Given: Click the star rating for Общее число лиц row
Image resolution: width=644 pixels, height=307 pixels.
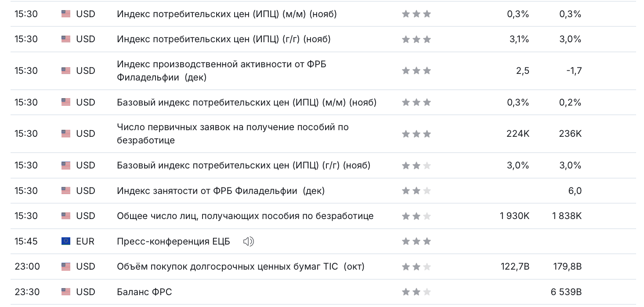Looking at the screenshot, I should [x=416, y=216].
